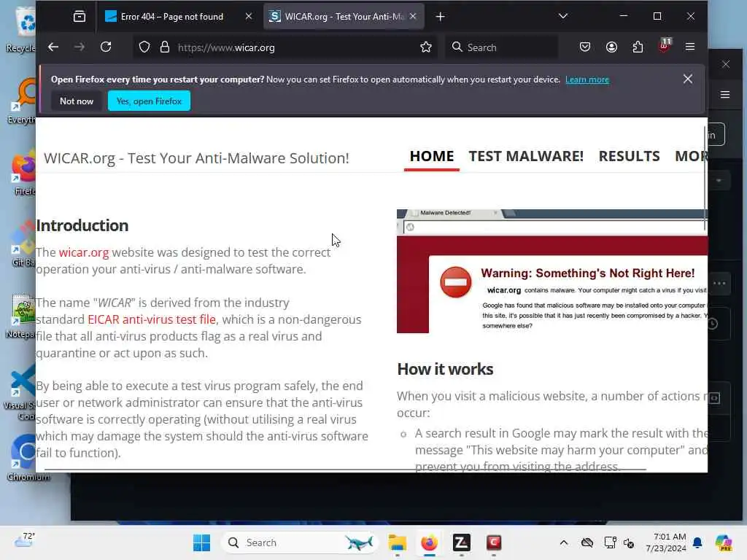The width and height of the screenshot is (747, 560).
Task: Open the Pocket save icon
Action: [585, 47]
